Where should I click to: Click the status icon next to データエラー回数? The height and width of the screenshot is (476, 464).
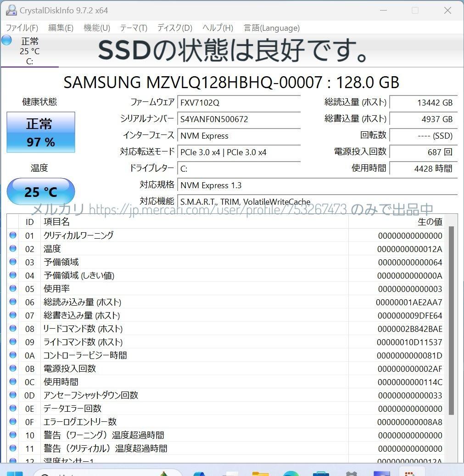click(12, 409)
